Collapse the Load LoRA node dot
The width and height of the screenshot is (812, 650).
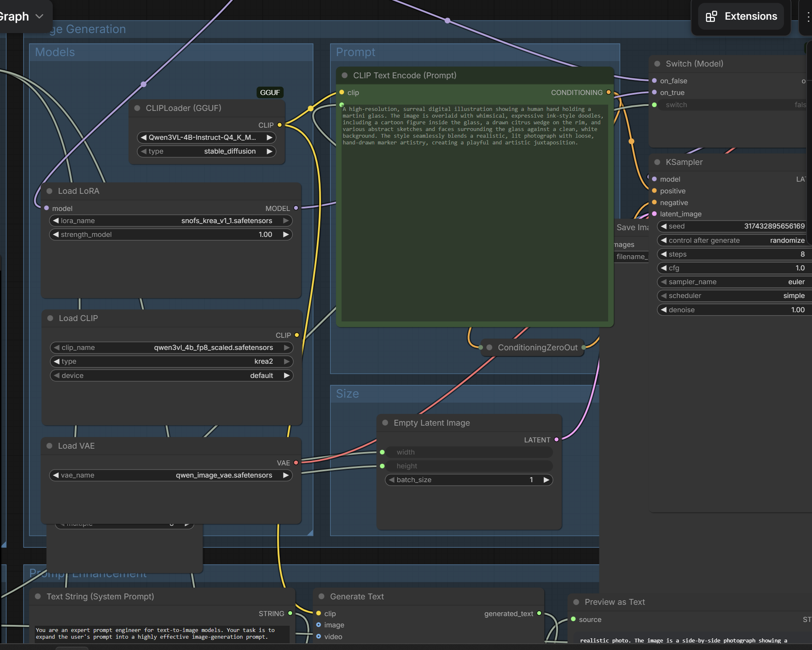(49, 191)
